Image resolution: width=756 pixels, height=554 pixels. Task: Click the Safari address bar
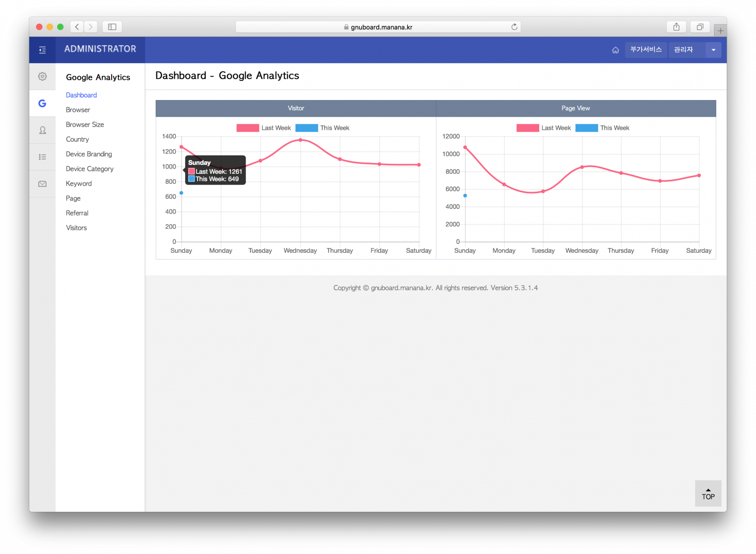point(378,27)
